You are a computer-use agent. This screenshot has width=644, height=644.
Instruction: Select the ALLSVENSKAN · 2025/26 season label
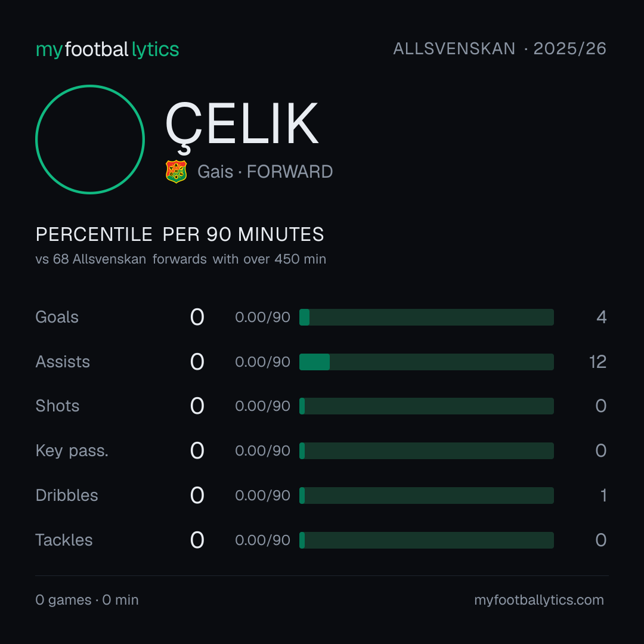click(500, 49)
